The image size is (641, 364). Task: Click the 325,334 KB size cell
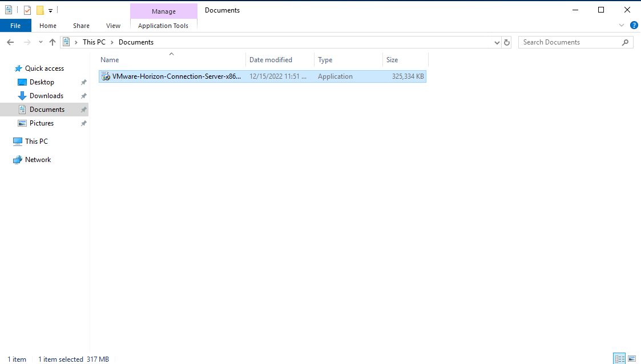(408, 76)
